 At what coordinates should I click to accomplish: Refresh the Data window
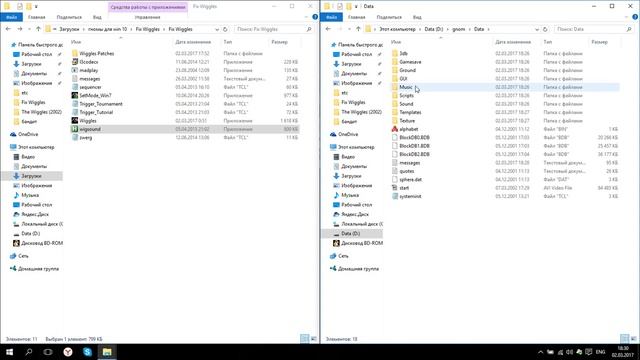coord(545,29)
